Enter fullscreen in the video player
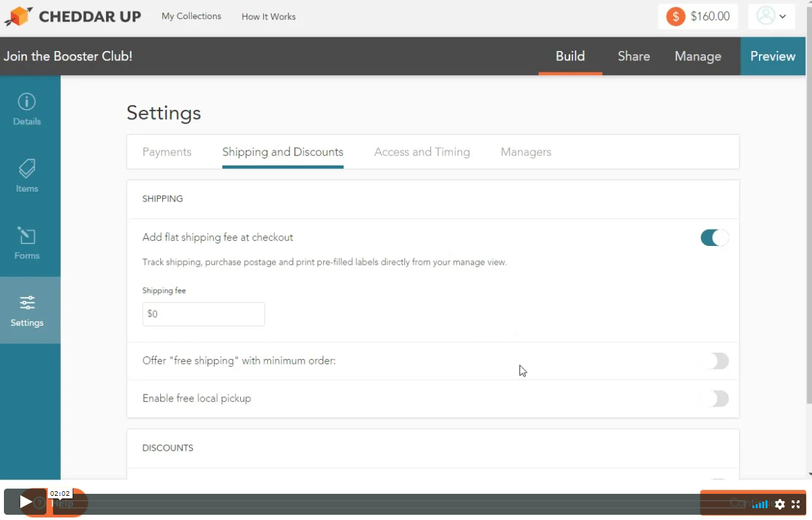The image size is (812, 520). pyautogui.click(x=796, y=504)
